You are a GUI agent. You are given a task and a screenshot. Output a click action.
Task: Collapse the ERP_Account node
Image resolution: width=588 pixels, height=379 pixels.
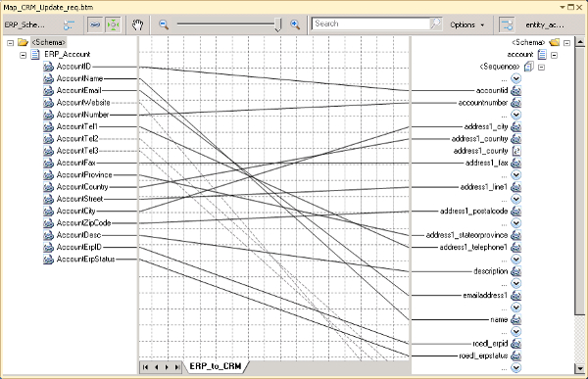coord(23,55)
